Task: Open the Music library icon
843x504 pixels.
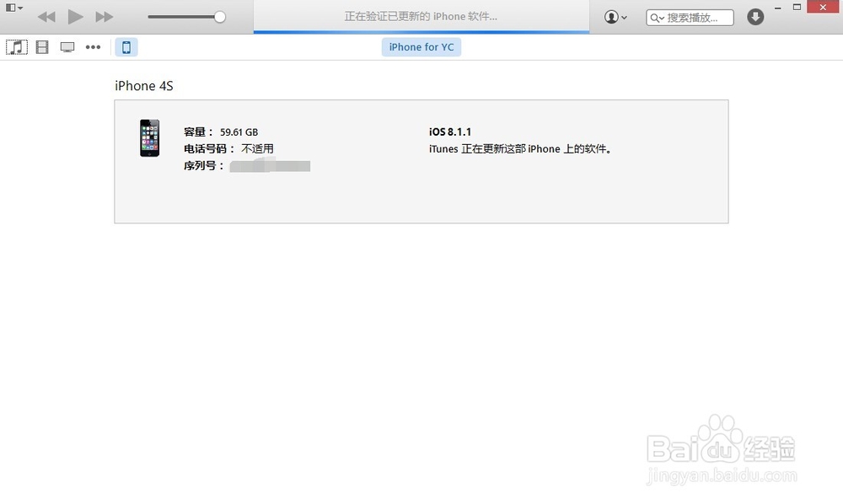Action: coord(17,47)
